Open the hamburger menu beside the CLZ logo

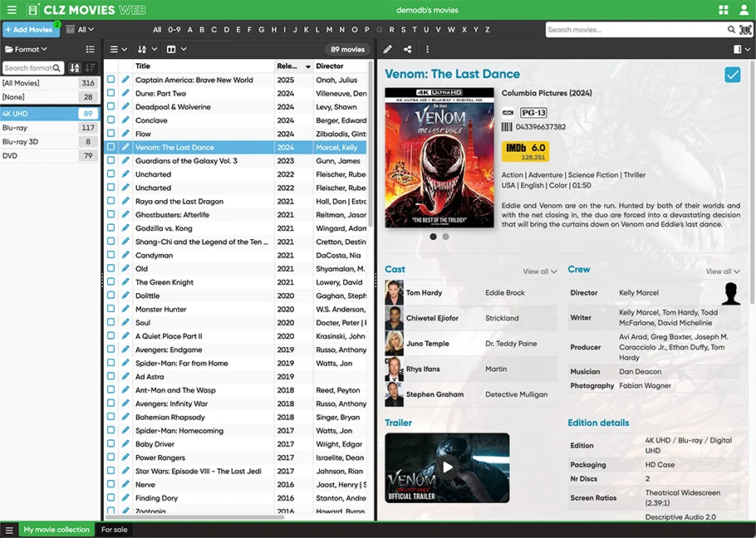(x=12, y=10)
